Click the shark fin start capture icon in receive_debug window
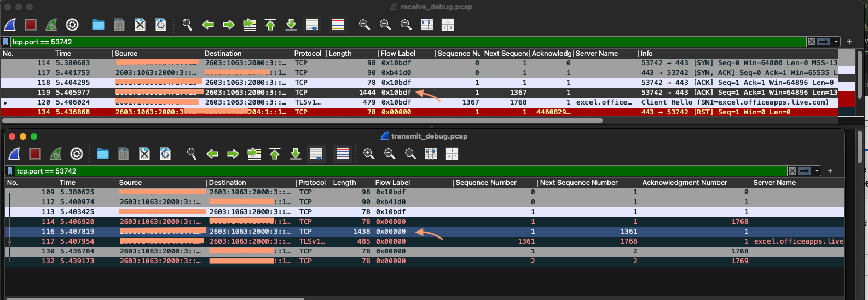Viewport: 868px width, 300px height. pos(10,25)
